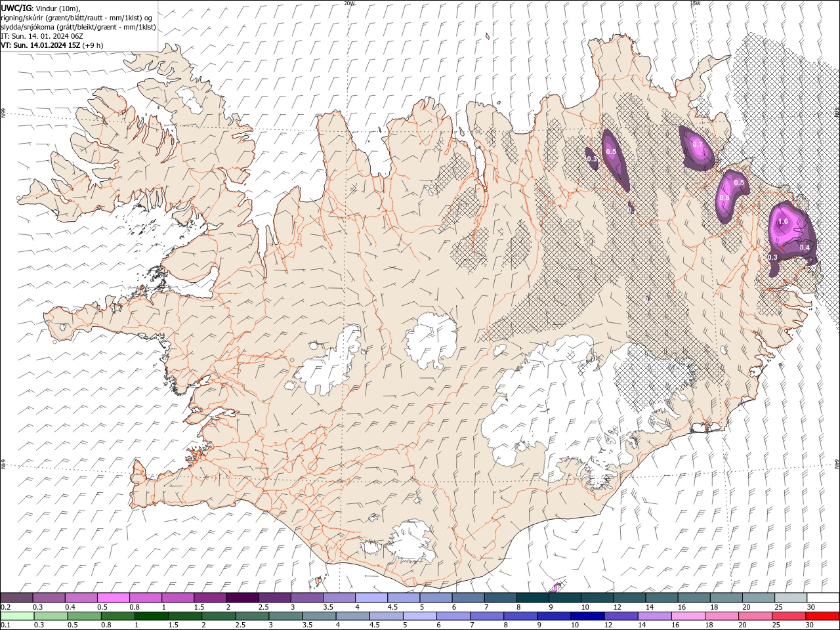Select the 3 swatch in lower rain scale
Screen dimensions: 840x630
(285, 616)
